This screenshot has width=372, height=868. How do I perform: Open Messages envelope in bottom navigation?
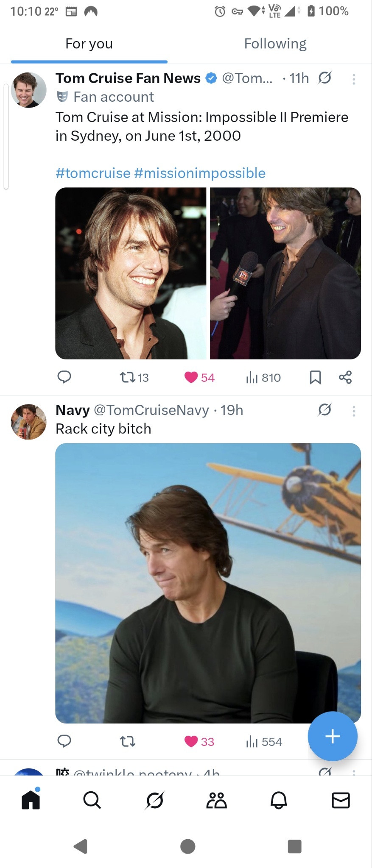[x=341, y=800]
